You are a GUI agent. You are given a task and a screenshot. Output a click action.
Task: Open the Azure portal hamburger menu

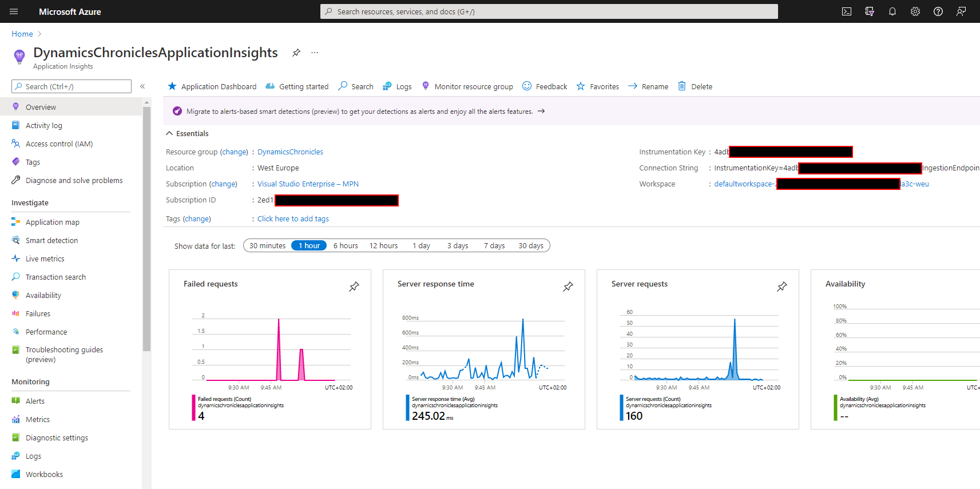pos(14,11)
